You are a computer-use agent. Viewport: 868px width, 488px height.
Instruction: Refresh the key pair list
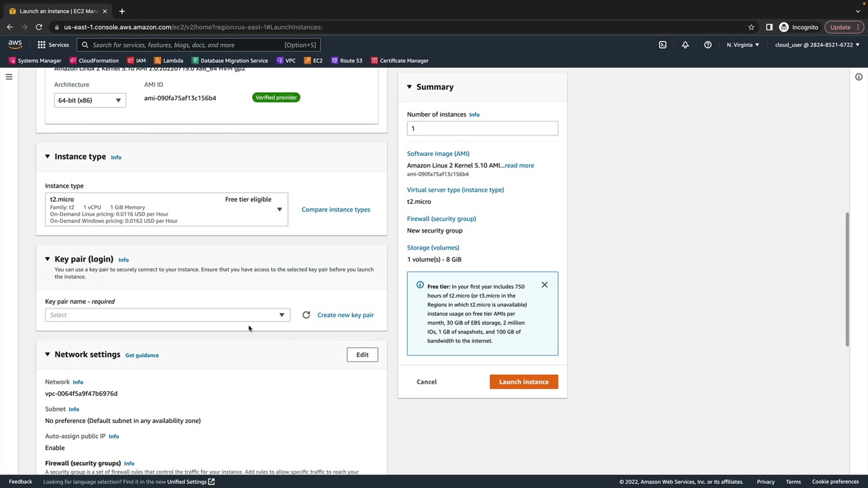click(x=306, y=315)
